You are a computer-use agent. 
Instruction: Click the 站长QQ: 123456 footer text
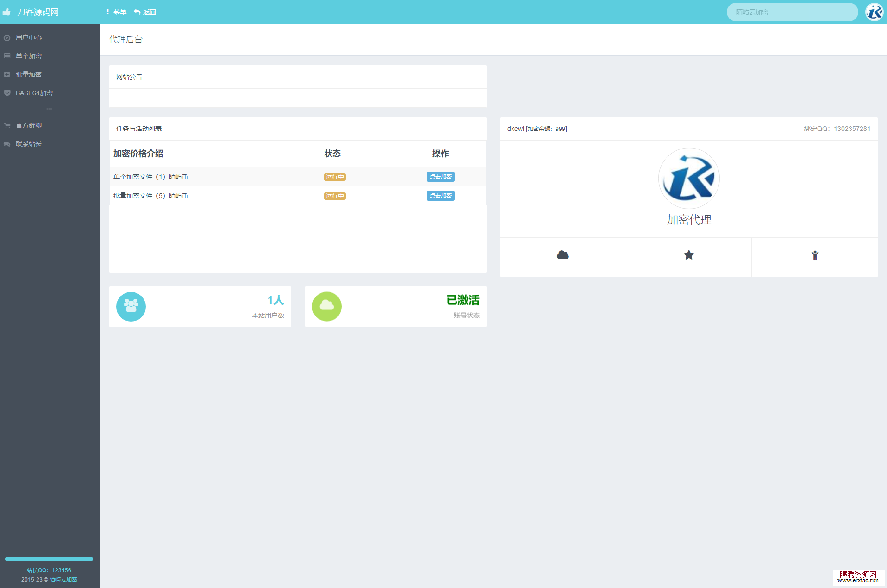pyautogui.click(x=49, y=570)
